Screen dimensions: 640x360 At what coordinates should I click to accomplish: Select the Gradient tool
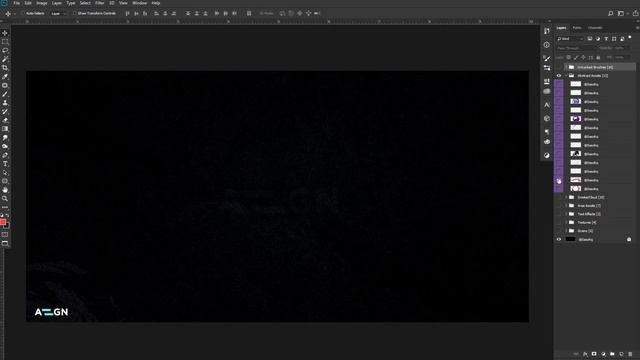pos(5,129)
